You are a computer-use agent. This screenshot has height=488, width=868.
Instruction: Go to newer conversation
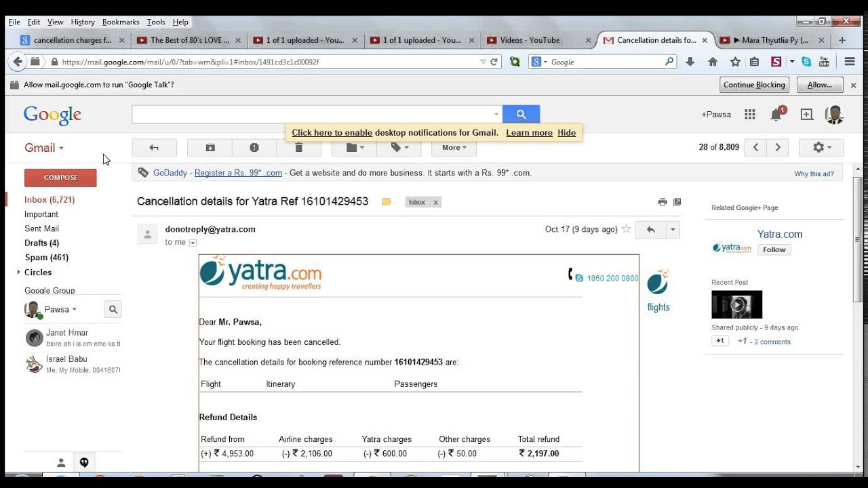[x=755, y=147]
